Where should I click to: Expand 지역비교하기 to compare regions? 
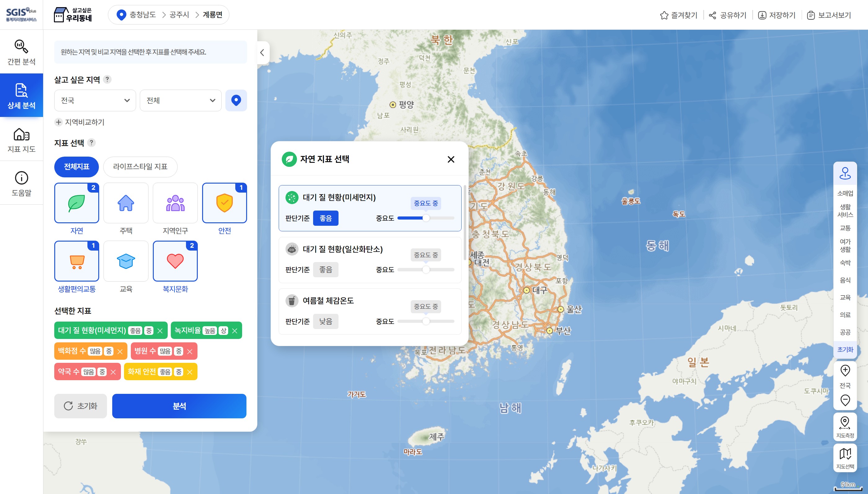click(x=80, y=122)
